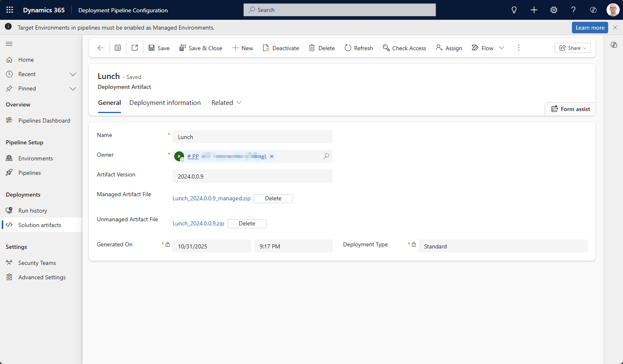Click the global Search box
Image resolution: width=623 pixels, height=364 pixels.
tap(340, 10)
